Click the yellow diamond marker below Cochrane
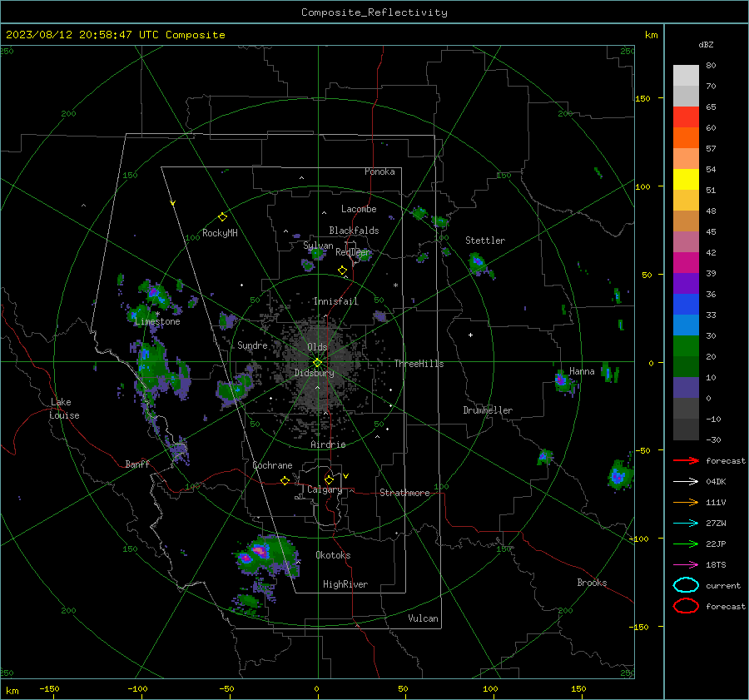The width and height of the screenshot is (749, 700). (x=285, y=481)
